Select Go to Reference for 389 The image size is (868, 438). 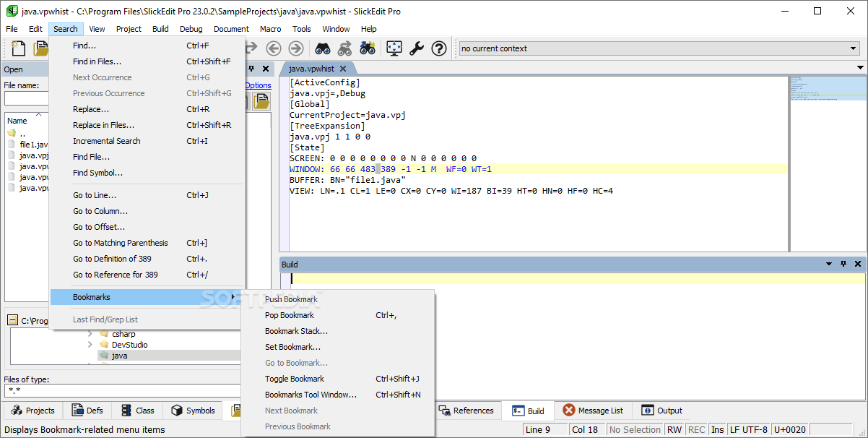click(147, 275)
